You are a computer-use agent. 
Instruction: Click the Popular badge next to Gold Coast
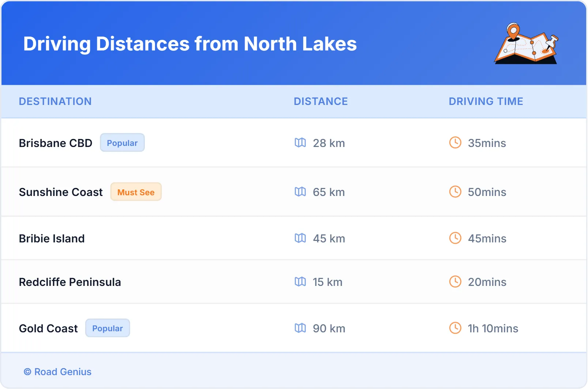point(108,328)
